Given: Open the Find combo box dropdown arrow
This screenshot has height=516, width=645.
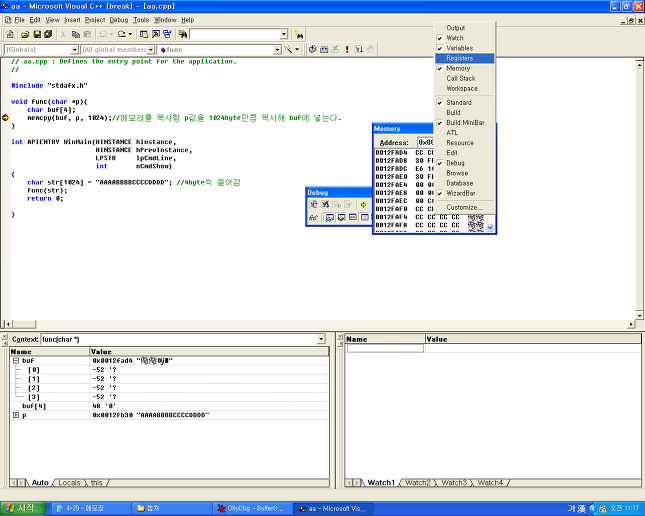Looking at the screenshot, I should tap(284, 34).
